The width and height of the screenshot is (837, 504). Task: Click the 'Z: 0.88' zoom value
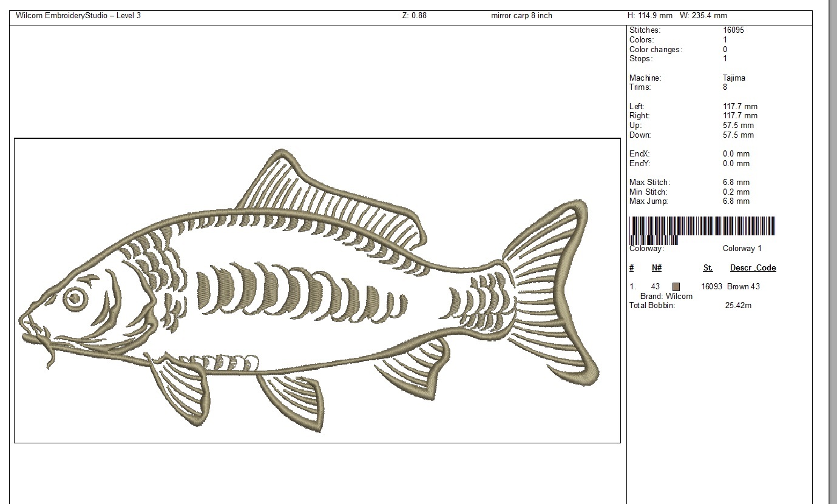(415, 16)
